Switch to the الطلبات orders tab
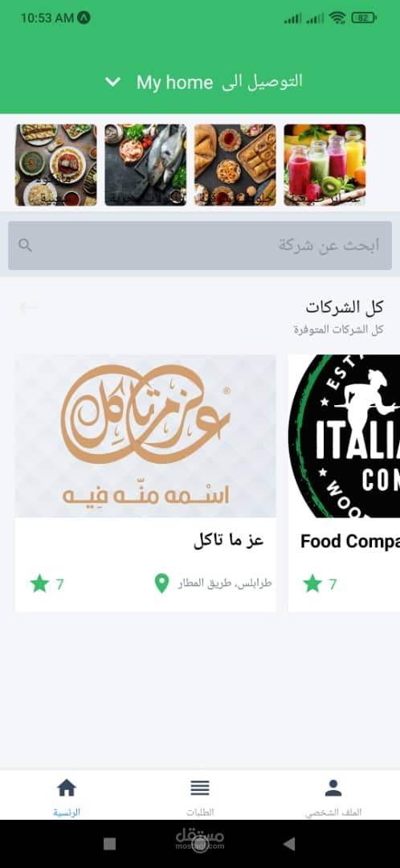 pos(200,797)
